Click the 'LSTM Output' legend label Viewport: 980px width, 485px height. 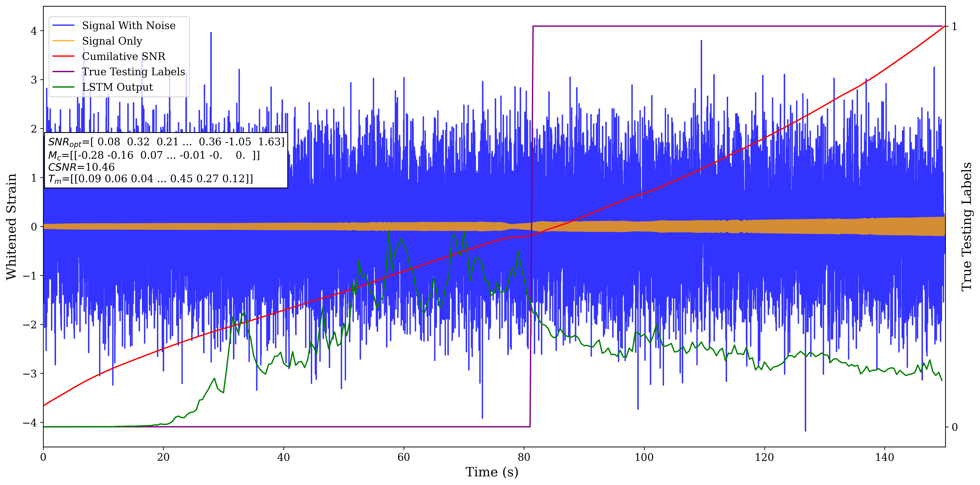(117, 87)
